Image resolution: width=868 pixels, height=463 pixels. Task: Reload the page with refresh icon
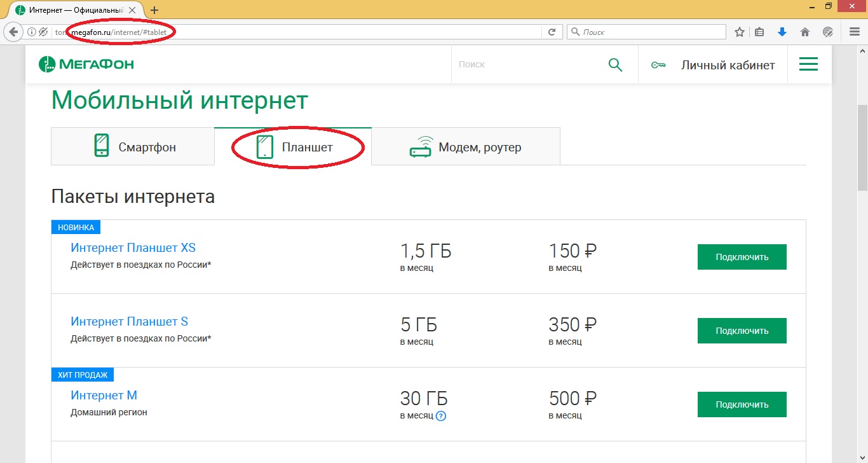[551, 31]
